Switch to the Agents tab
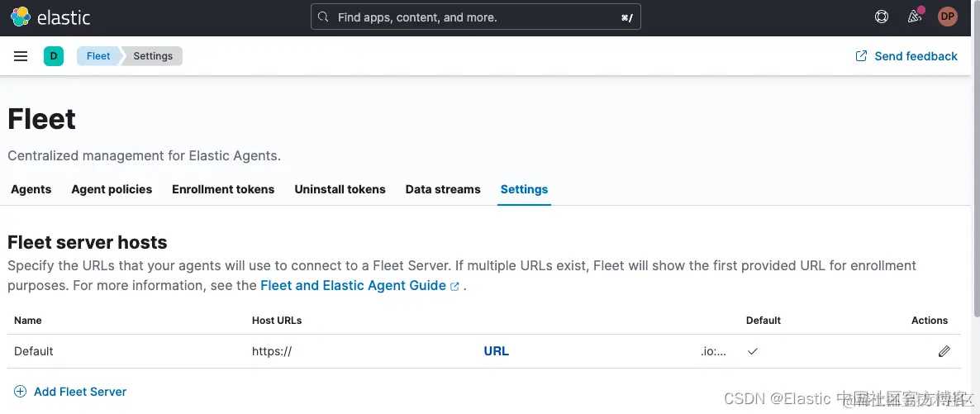This screenshot has height=414, width=980. tap(31, 189)
